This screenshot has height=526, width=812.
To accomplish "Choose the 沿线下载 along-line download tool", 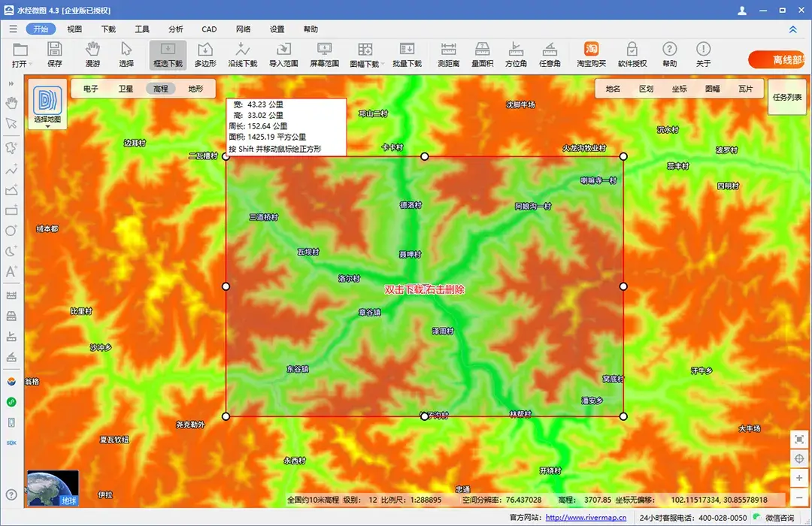I will (242, 55).
